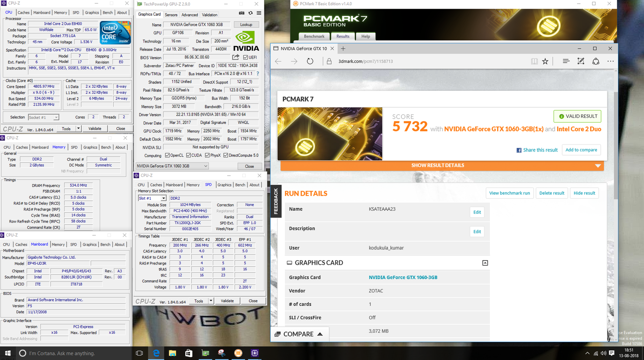The width and height of the screenshot is (644, 360).
Task: Click Add to compare button
Action: coord(581,150)
